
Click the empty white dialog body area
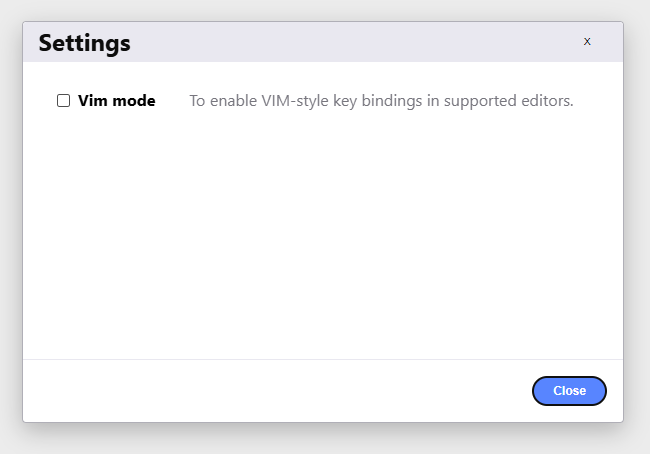click(x=323, y=232)
